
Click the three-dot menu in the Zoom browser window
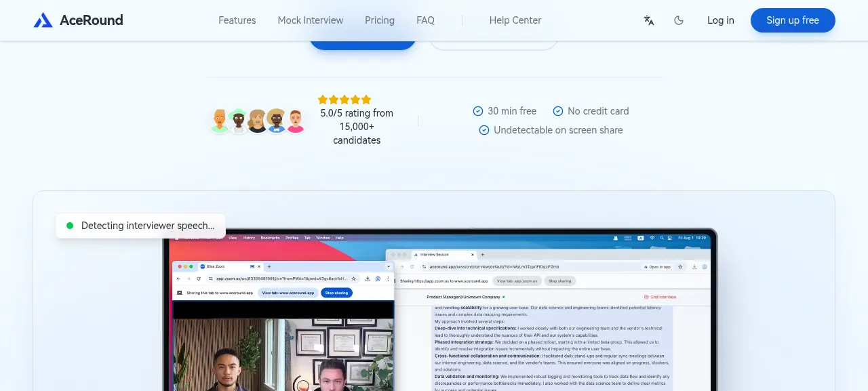[388, 279]
